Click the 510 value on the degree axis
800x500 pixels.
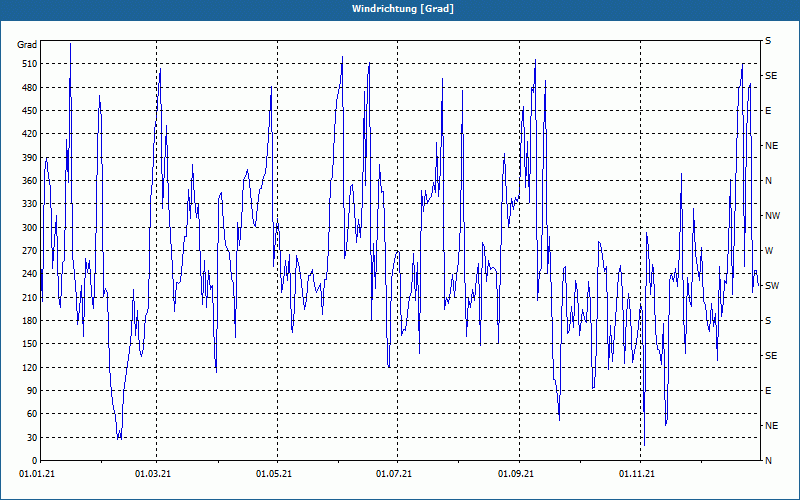tap(30, 64)
